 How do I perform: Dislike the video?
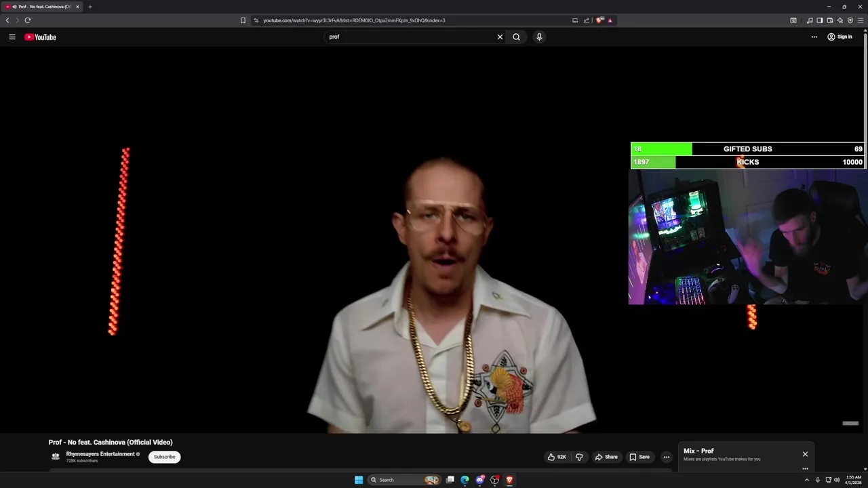tap(579, 457)
